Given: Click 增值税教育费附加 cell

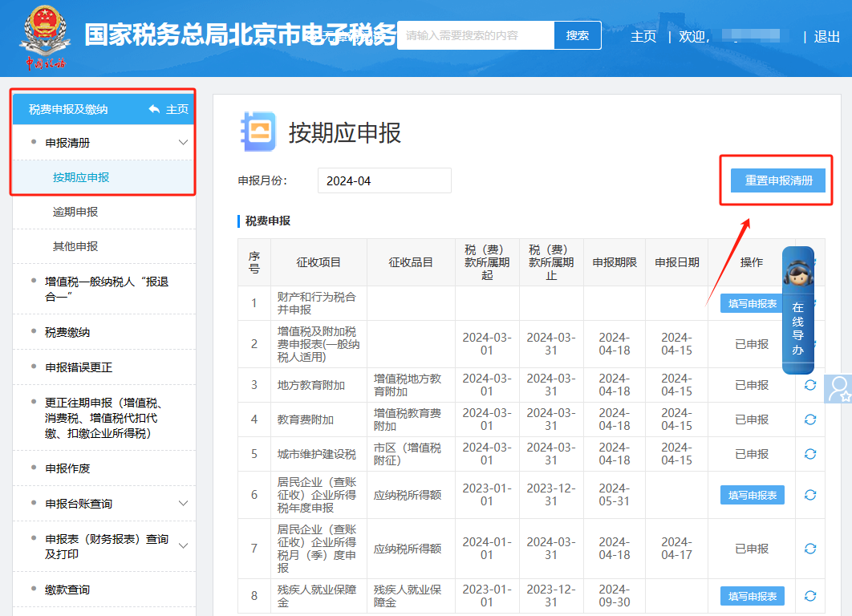Looking at the screenshot, I should [411, 419].
